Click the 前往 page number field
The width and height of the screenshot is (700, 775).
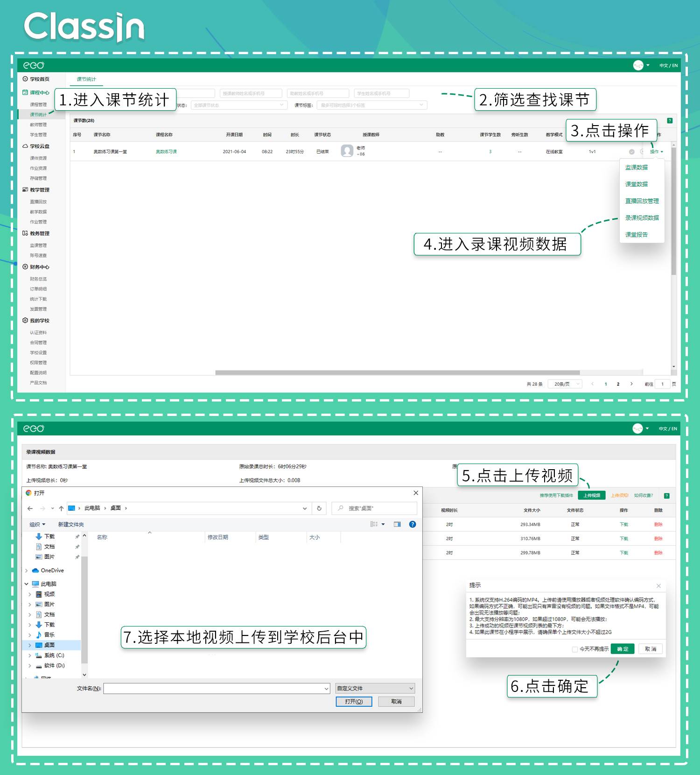662,384
